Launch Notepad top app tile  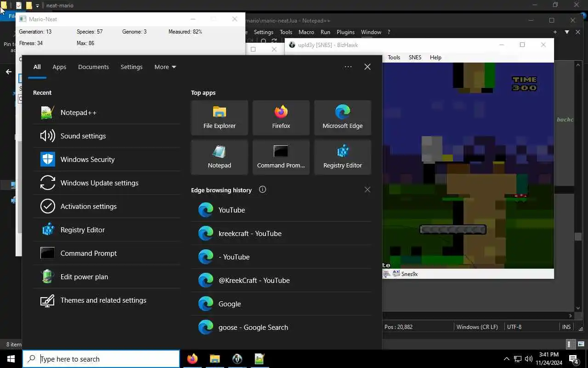tap(220, 157)
